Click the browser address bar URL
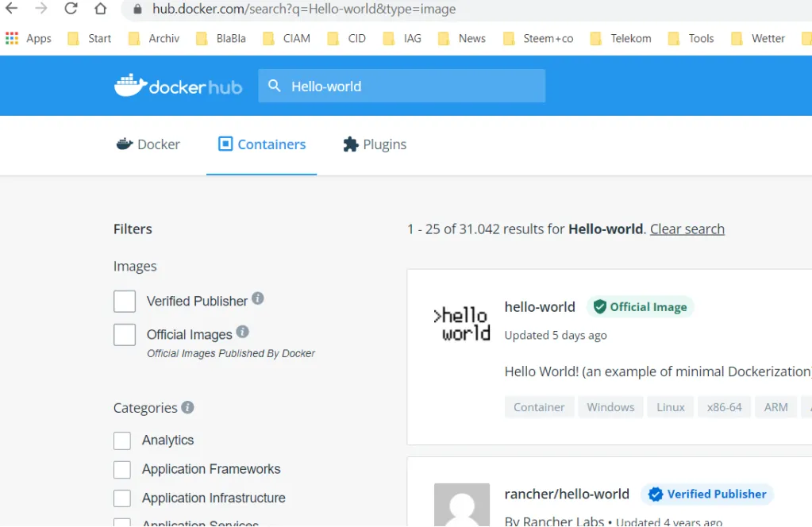Screen dimensions: 812x527 304,9
